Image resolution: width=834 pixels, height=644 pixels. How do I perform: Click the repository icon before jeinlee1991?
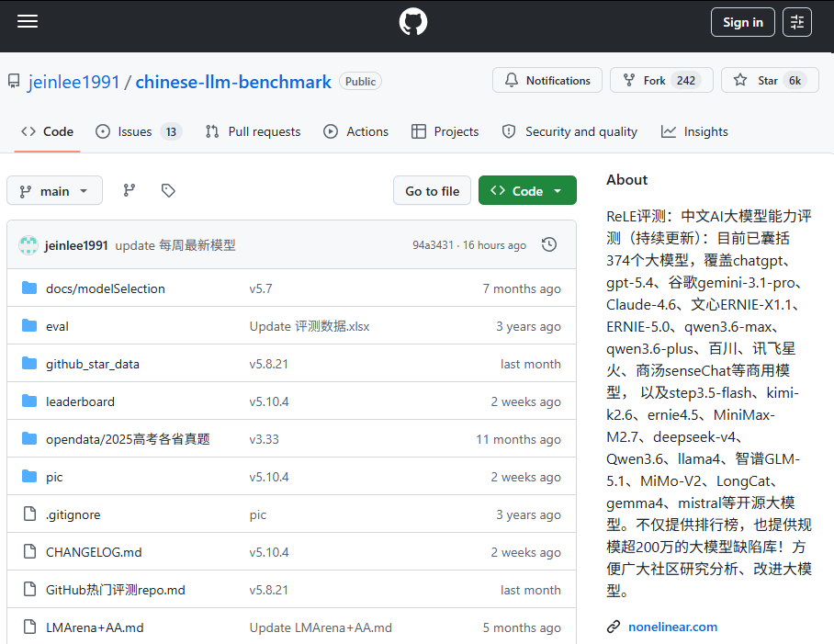pyautogui.click(x=14, y=82)
